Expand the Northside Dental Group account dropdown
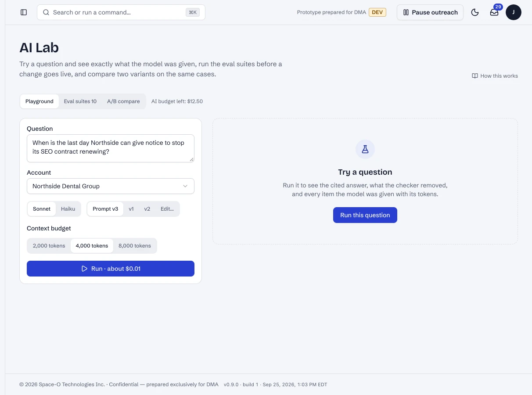The image size is (532, 395). (x=111, y=186)
